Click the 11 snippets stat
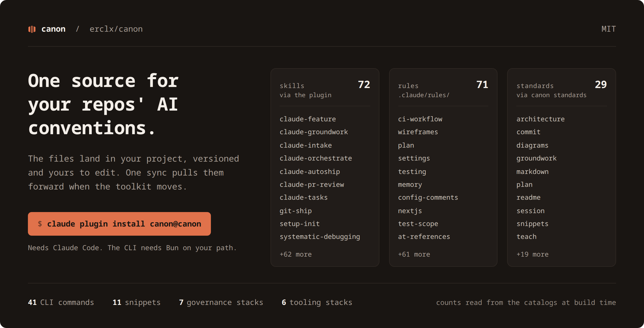Image resolution: width=644 pixels, height=328 pixels. point(136,303)
